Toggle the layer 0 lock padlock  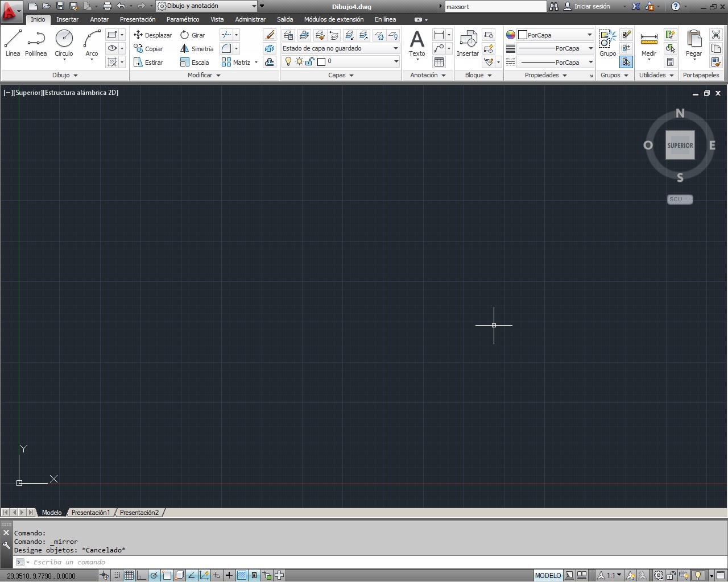click(309, 61)
